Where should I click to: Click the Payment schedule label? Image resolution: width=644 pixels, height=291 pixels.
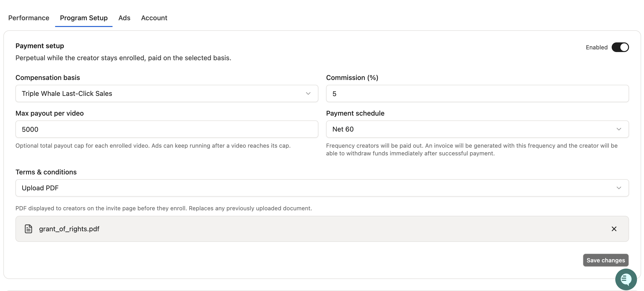click(x=355, y=113)
